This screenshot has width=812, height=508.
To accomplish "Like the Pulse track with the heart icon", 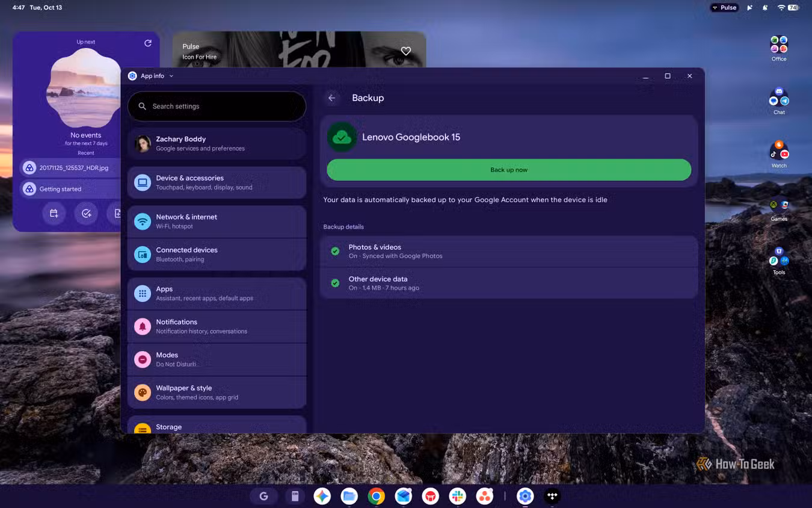I will click(406, 51).
